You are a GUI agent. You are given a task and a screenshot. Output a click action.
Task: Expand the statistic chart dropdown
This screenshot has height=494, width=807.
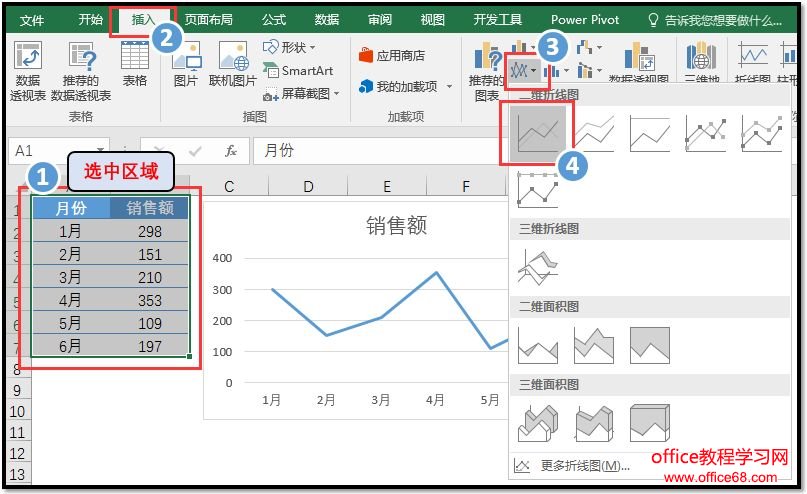(x=566, y=70)
